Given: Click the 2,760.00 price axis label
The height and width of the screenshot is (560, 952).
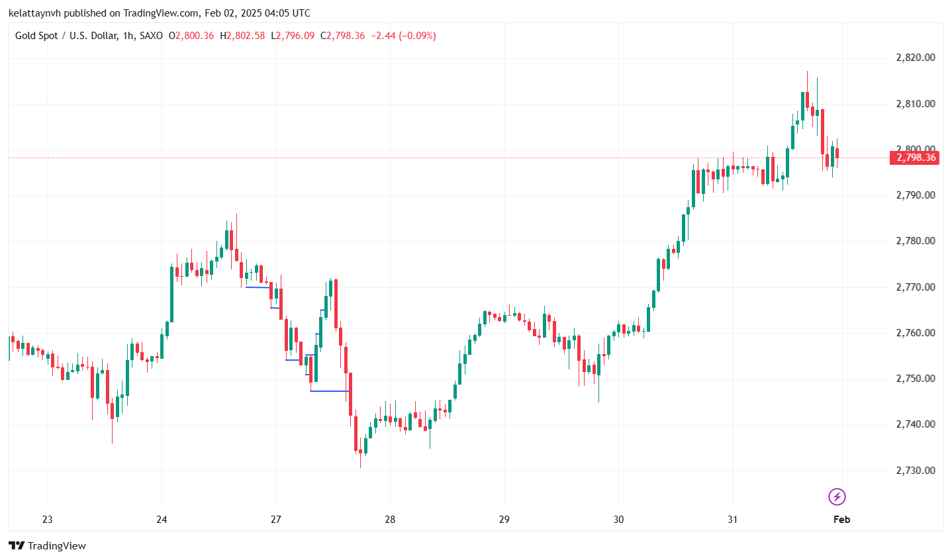Looking at the screenshot, I should 916,333.
